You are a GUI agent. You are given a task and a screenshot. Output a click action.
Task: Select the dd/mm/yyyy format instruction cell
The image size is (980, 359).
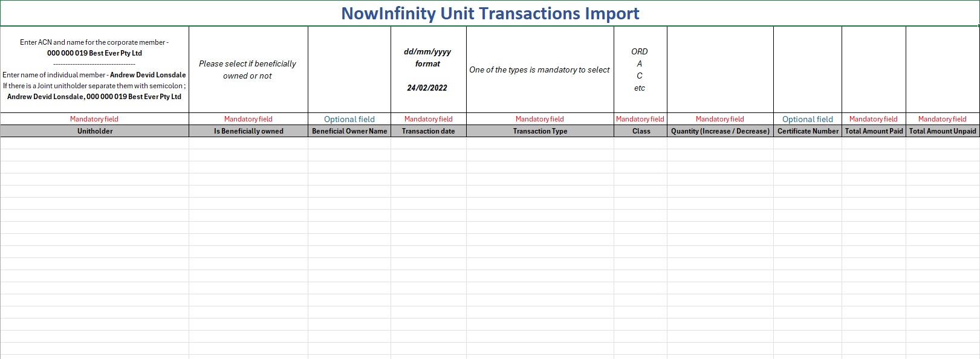point(428,70)
